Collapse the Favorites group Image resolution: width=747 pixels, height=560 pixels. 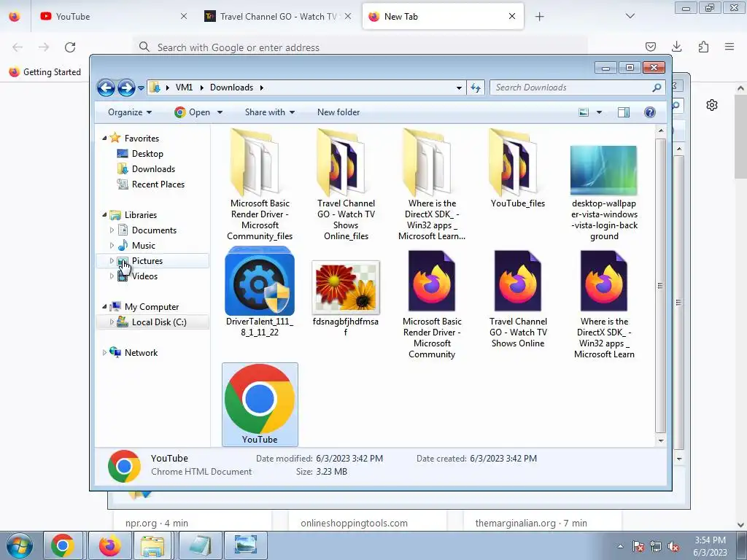click(x=104, y=138)
